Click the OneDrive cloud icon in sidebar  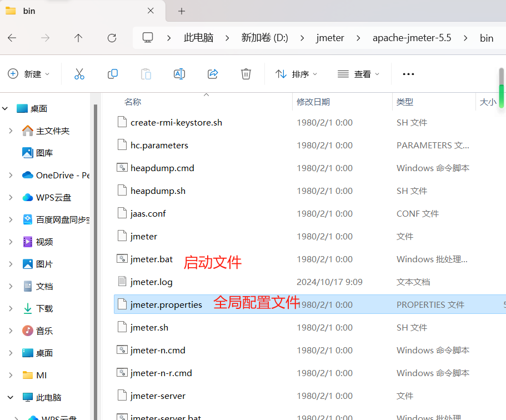coord(28,175)
